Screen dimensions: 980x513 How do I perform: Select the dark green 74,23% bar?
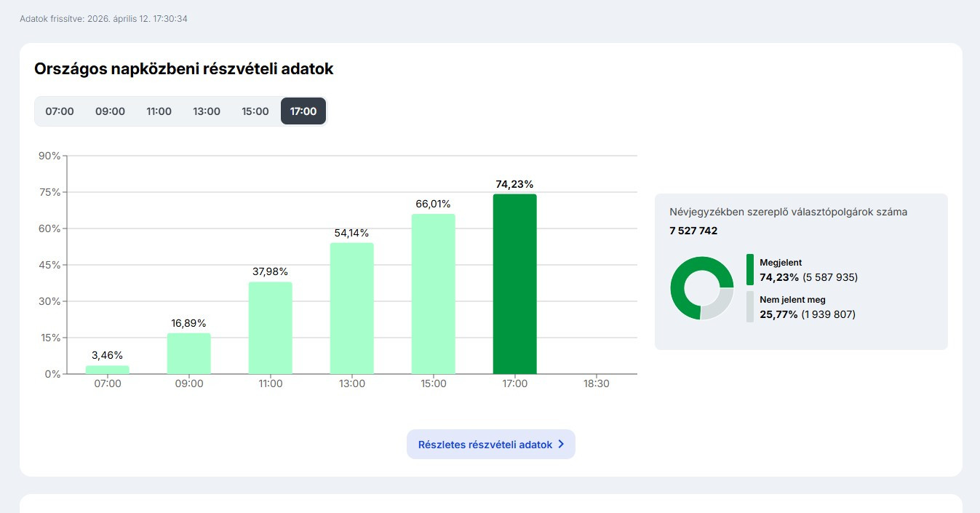coord(515,284)
